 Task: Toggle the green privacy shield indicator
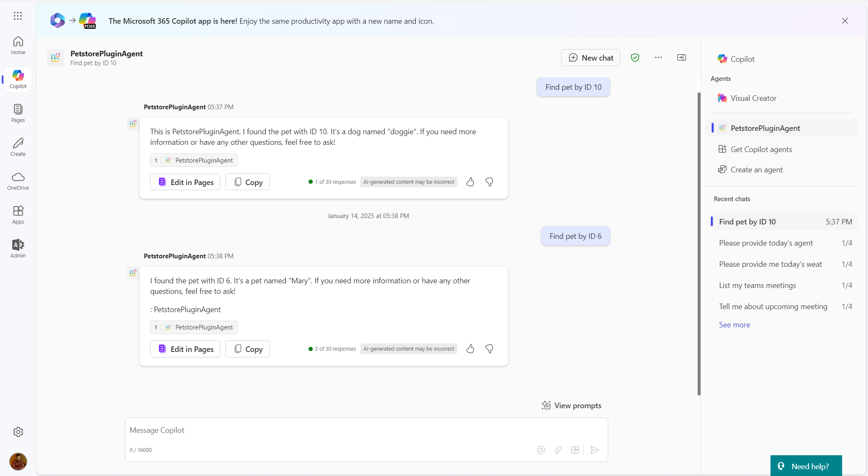click(x=635, y=57)
